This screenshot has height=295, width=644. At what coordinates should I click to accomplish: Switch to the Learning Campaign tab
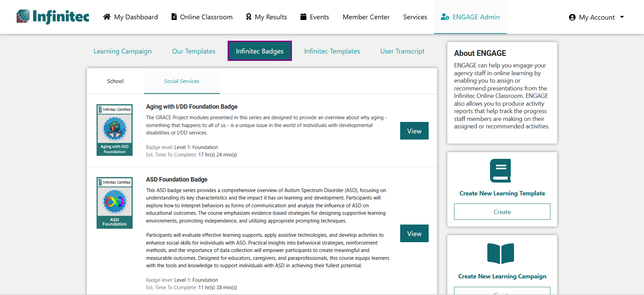coord(122,51)
